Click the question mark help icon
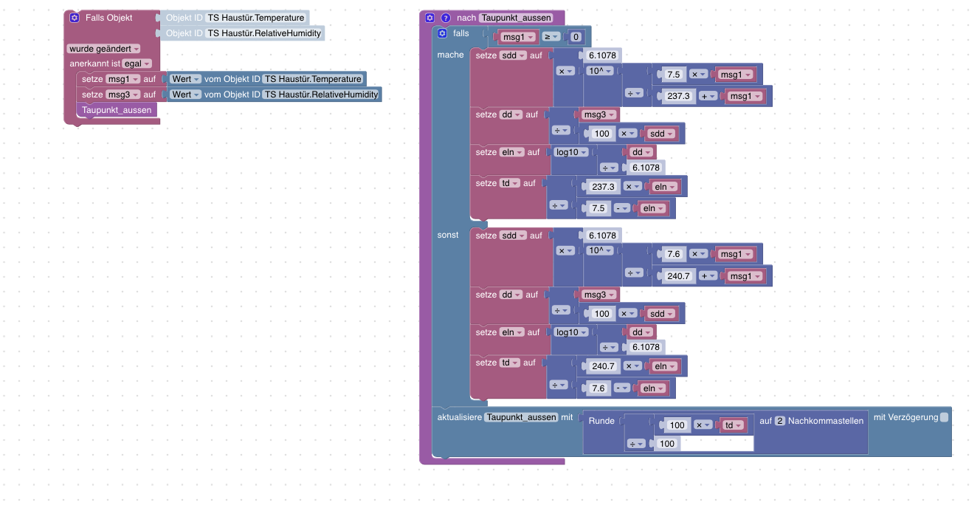980x505 pixels. (446, 17)
